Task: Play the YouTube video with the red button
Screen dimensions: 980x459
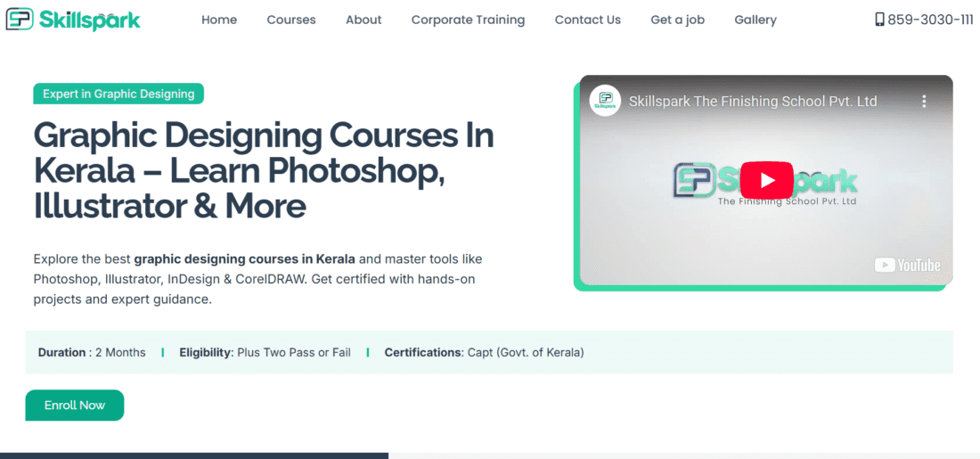Action: [x=767, y=180]
